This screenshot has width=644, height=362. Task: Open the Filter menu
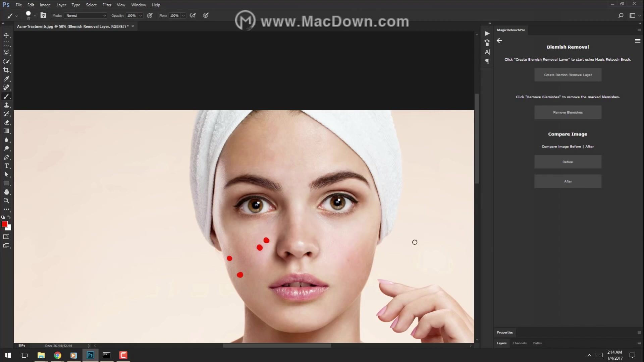click(107, 5)
